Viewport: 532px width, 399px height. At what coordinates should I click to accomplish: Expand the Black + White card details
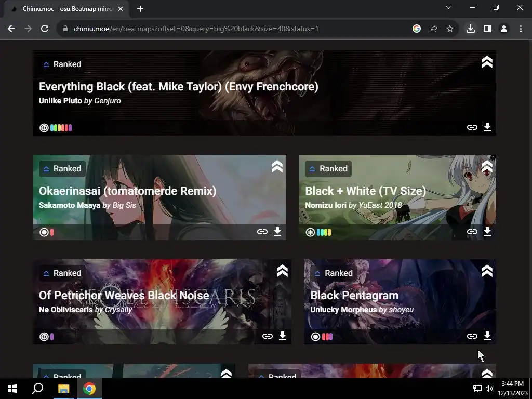[487, 167]
